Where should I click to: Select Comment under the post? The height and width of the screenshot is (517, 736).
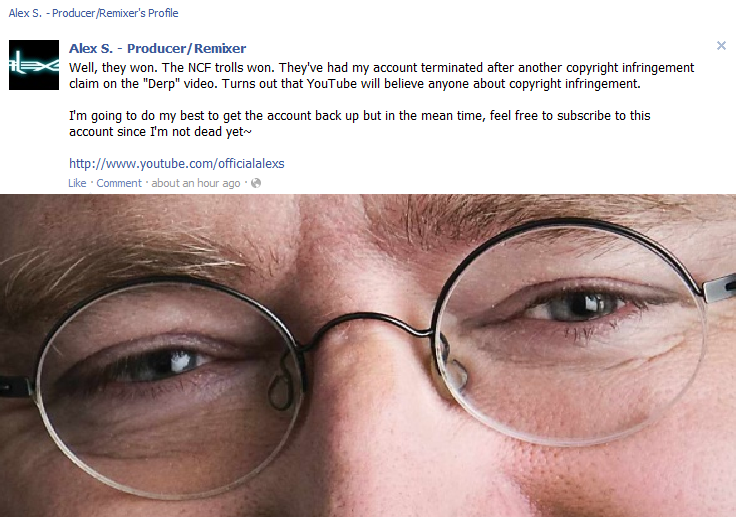coord(119,183)
